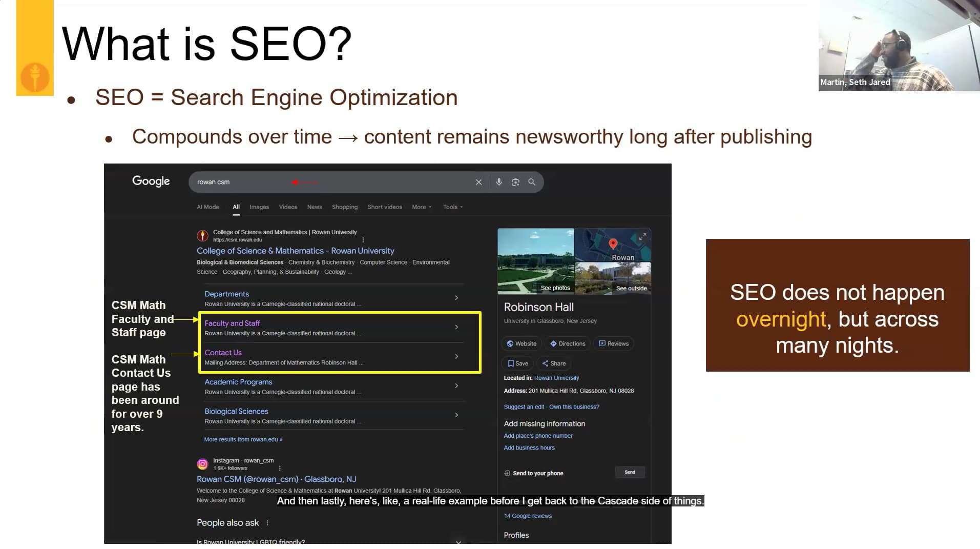This screenshot has width=980, height=549.
Task: Click the Google logo
Action: click(151, 181)
